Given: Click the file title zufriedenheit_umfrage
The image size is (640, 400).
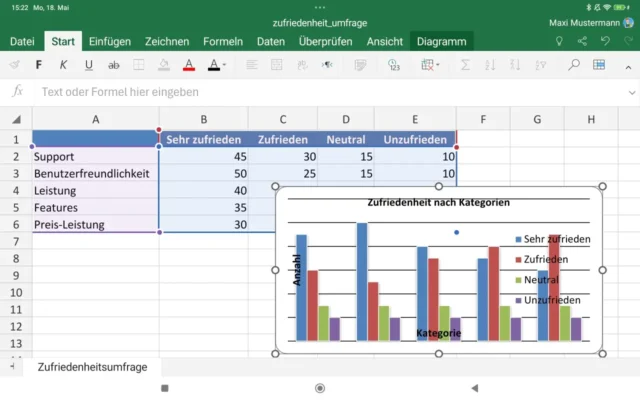Looking at the screenshot, I should coord(320,23).
